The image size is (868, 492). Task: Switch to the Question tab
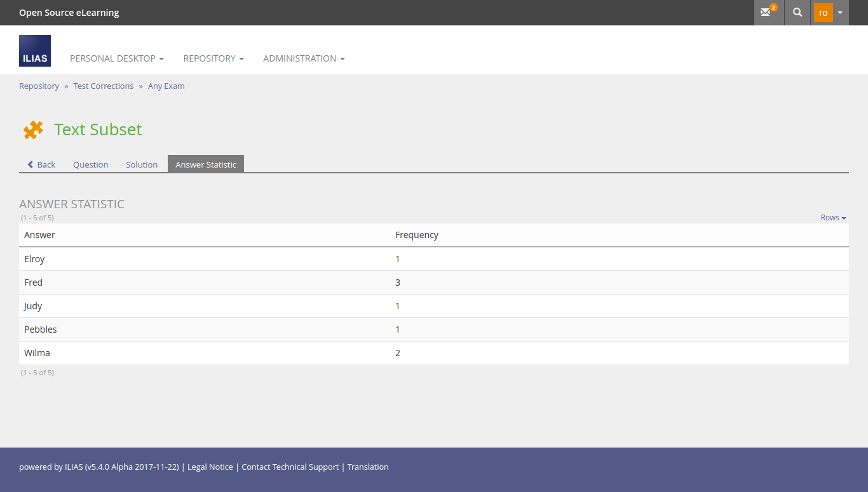coord(90,164)
